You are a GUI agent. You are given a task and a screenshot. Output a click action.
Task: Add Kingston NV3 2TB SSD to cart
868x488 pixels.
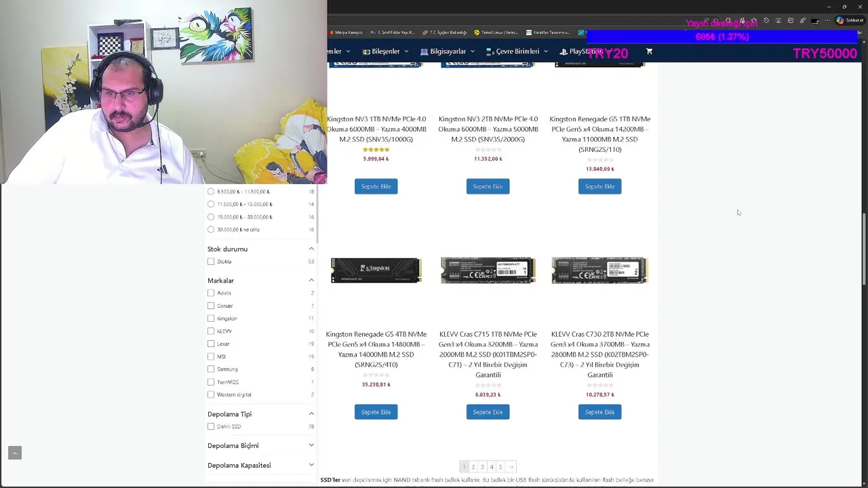coord(488,186)
